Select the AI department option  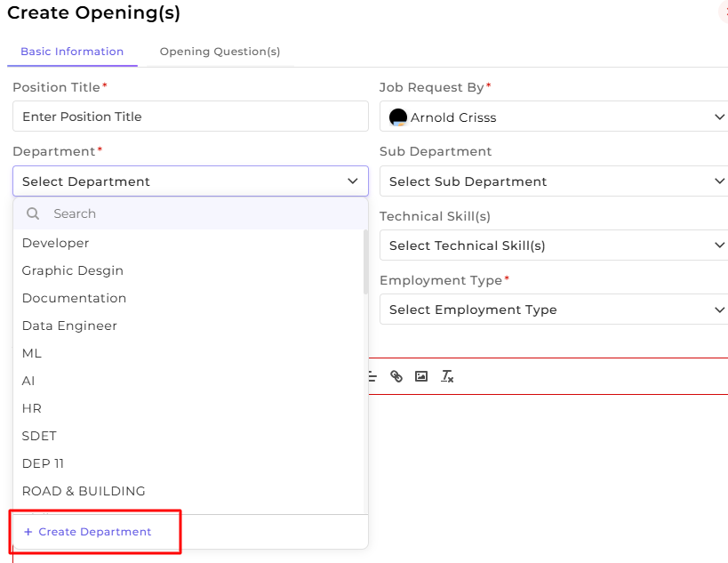point(188,381)
